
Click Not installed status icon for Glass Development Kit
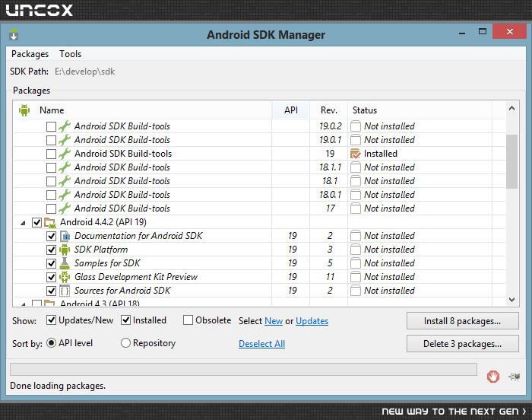(355, 277)
